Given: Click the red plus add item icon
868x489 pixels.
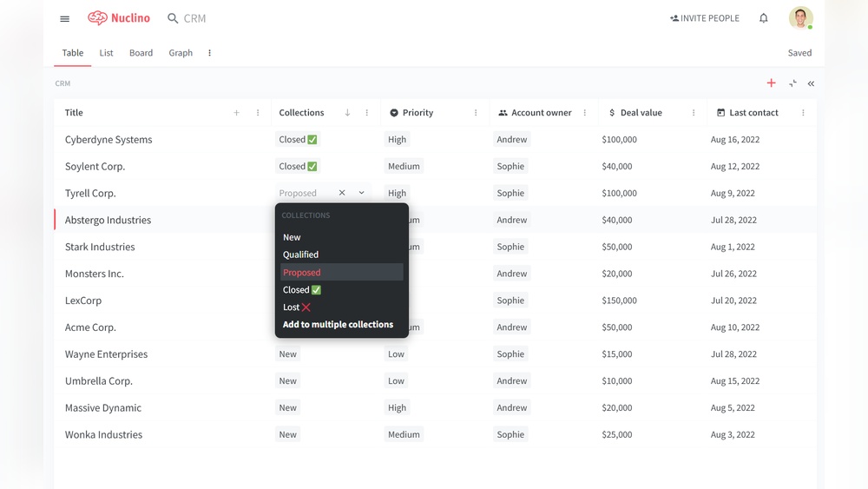Looking at the screenshot, I should point(771,83).
